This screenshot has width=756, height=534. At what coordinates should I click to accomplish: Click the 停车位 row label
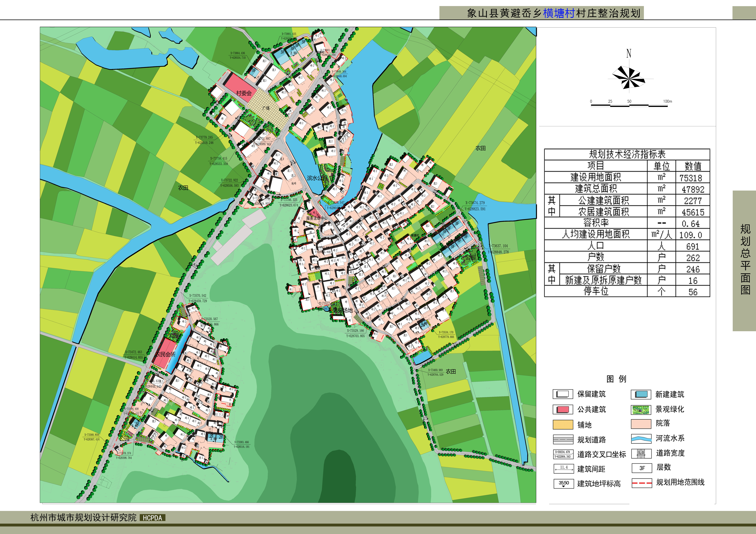pyautogui.click(x=596, y=291)
